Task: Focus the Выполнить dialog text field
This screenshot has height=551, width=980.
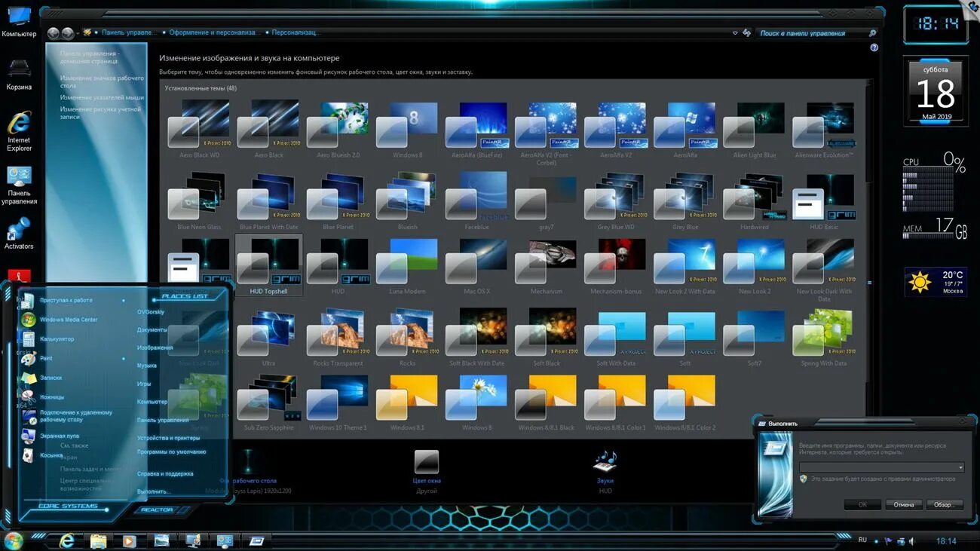Action: click(x=882, y=468)
